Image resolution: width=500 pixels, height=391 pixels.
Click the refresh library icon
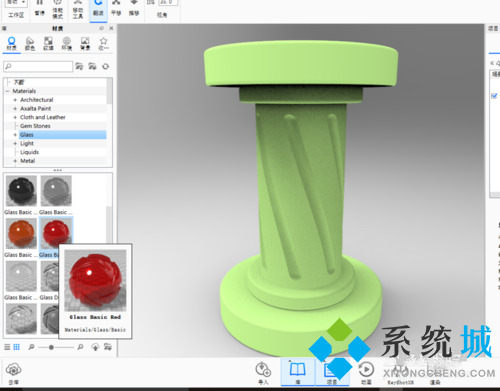106,66
